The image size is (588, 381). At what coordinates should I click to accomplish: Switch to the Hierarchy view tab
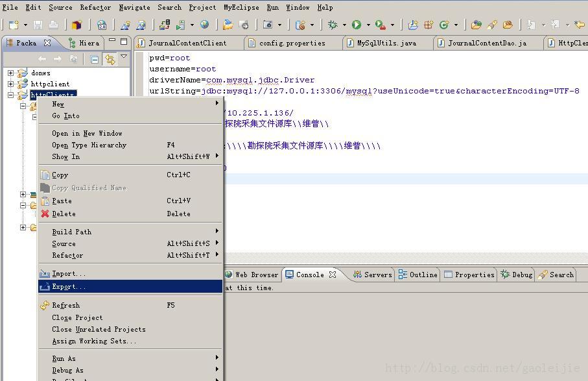point(84,43)
